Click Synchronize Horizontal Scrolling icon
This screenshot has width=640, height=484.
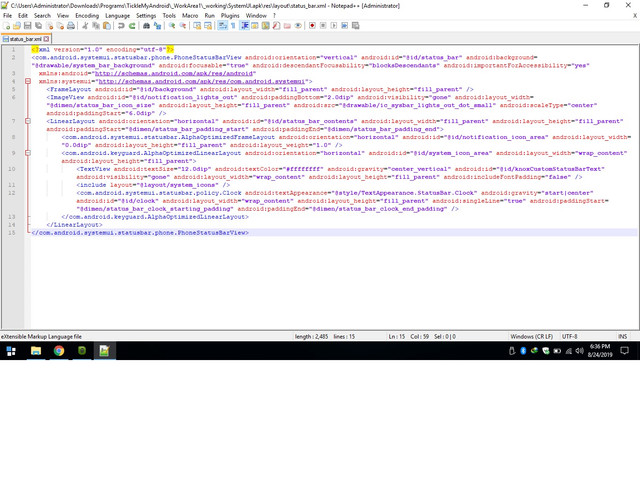click(x=208, y=26)
